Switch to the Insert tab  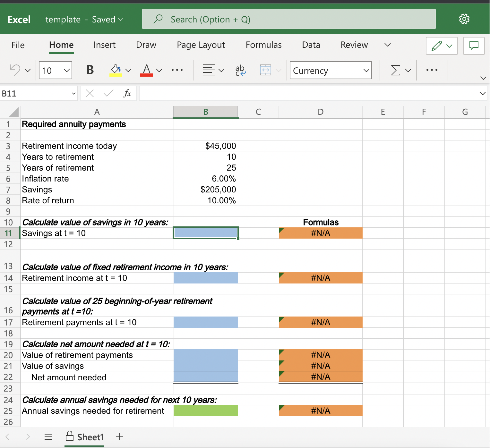click(x=104, y=45)
